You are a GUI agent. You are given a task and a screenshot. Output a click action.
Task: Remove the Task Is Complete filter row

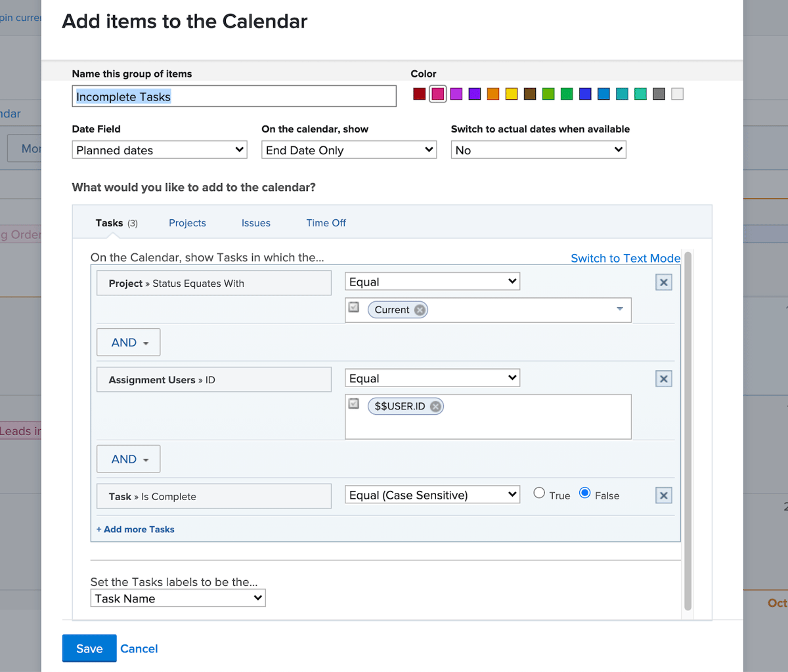tap(663, 495)
